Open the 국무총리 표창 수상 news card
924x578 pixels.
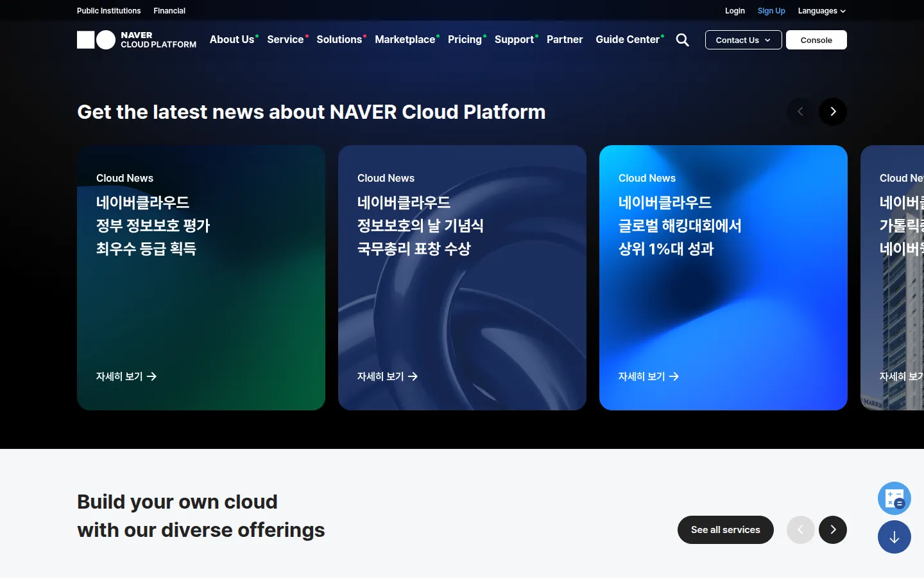tap(462, 277)
